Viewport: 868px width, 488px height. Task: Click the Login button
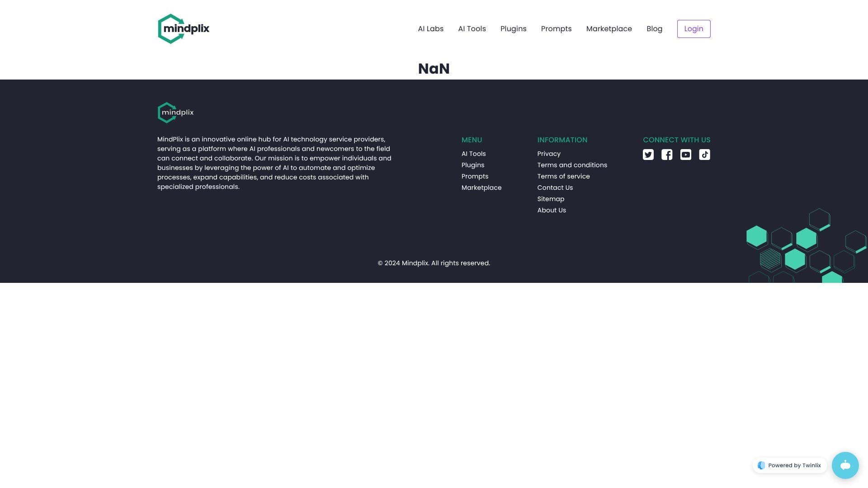693,29
